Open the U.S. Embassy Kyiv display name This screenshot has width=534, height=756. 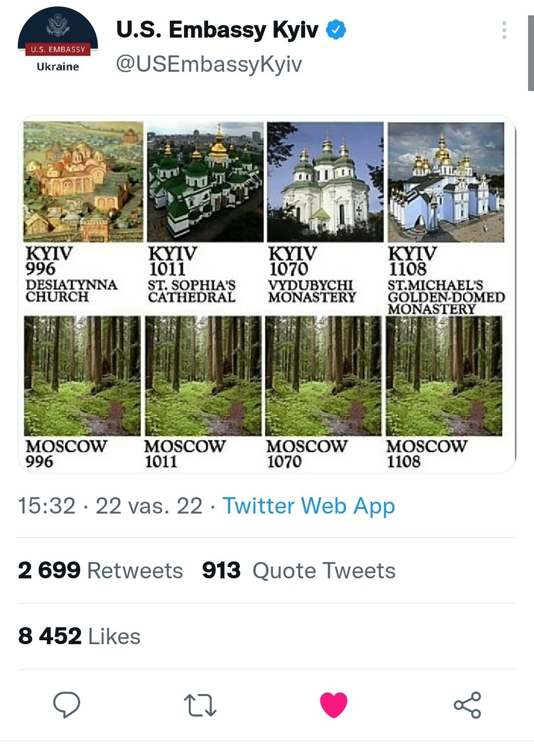(217, 30)
